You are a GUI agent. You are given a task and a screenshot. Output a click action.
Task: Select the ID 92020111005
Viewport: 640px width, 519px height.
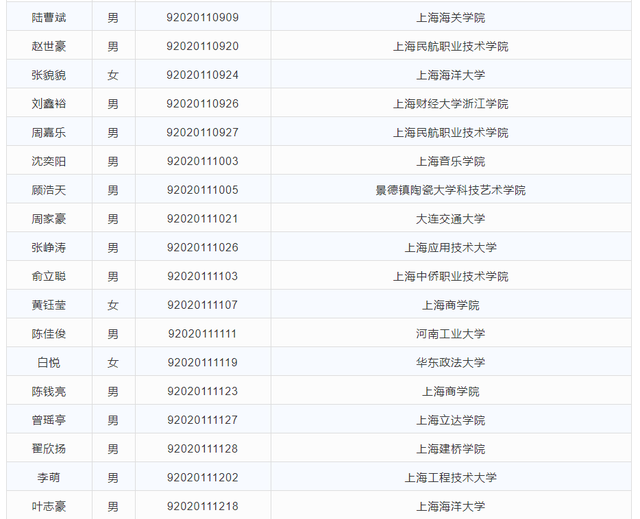(x=202, y=190)
